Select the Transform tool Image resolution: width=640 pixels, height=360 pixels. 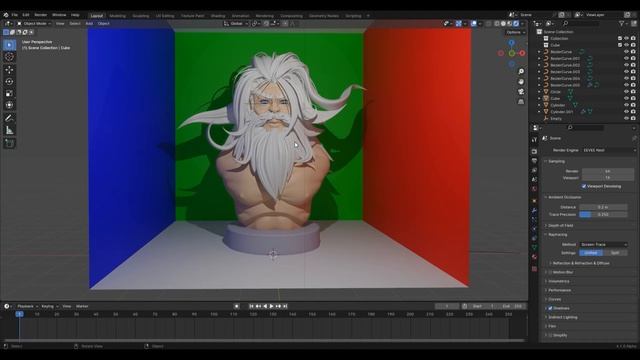(9, 105)
